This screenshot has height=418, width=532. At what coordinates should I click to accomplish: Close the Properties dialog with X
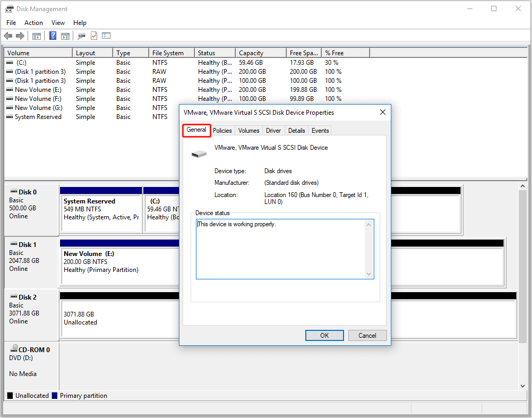(383, 112)
